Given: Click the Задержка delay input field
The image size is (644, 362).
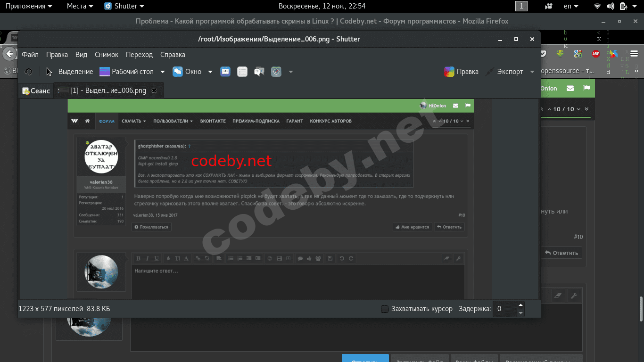Looking at the screenshot, I should click(504, 309).
